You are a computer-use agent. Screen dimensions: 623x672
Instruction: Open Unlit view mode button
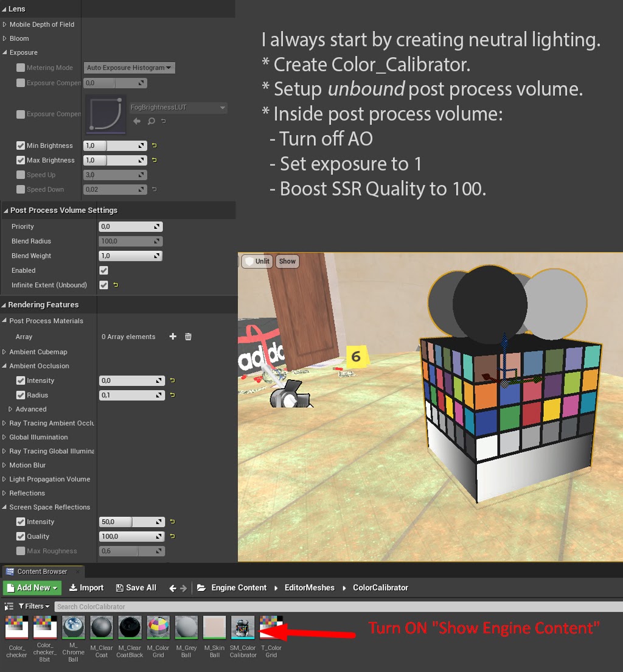[x=257, y=261]
